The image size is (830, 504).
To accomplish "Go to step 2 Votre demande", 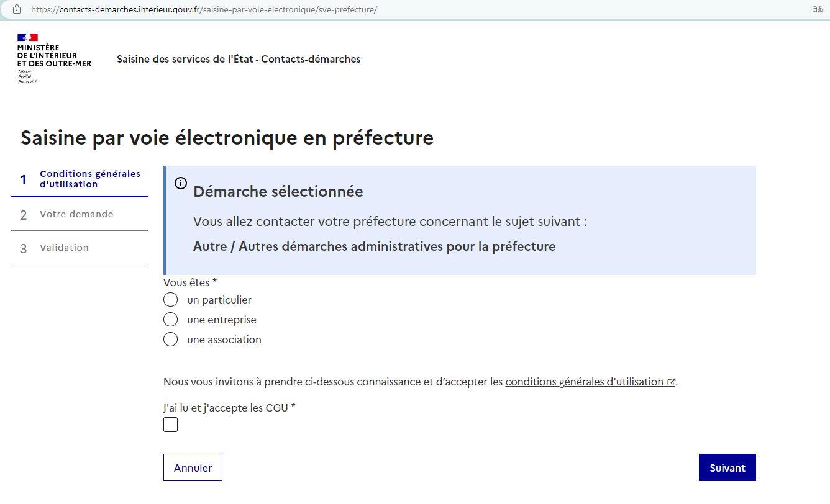I will point(80,215).
